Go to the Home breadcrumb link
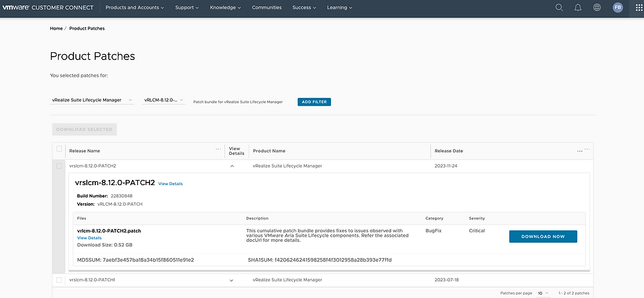The height and width of the screenshot is (298, 644). pos(56,28)
